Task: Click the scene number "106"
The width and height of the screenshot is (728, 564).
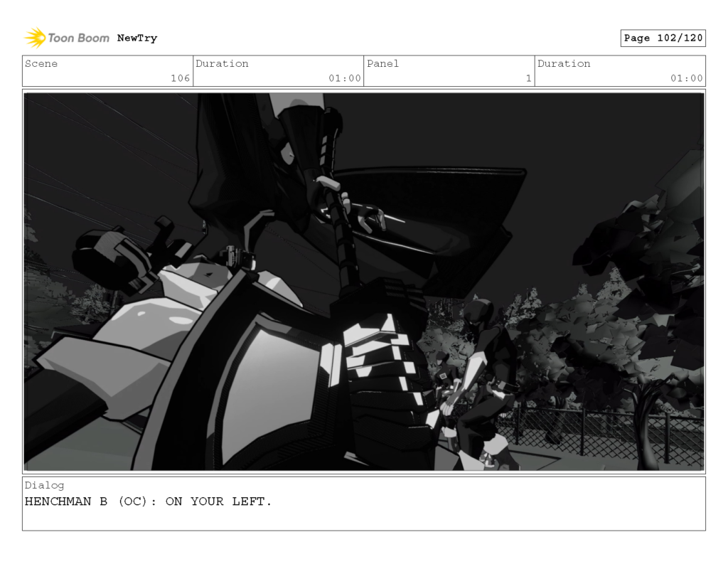Action: coord(183,78)
